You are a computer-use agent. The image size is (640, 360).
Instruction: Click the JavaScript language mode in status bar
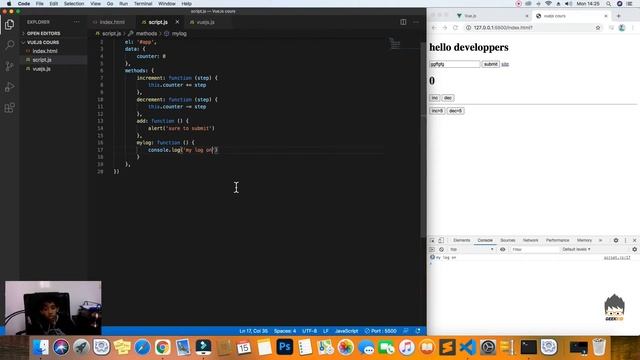pyautogui.click(x=346, y=331)
